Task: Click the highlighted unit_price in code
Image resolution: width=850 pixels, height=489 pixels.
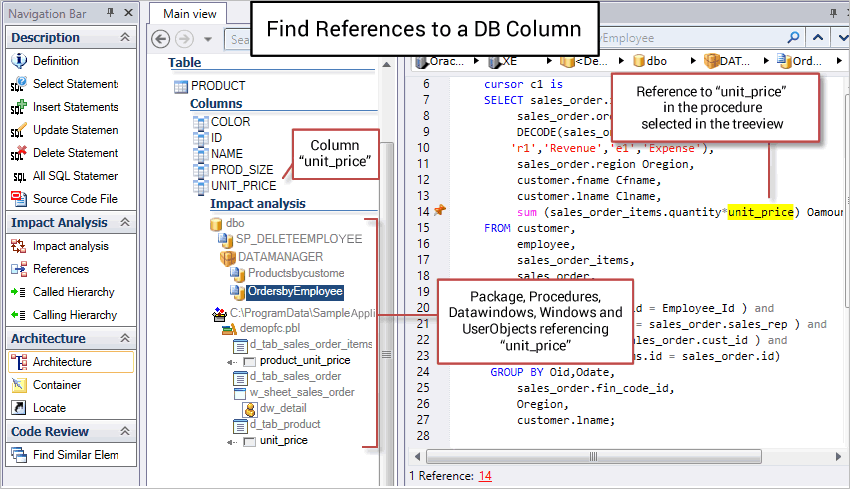Action: coord(761,212)
